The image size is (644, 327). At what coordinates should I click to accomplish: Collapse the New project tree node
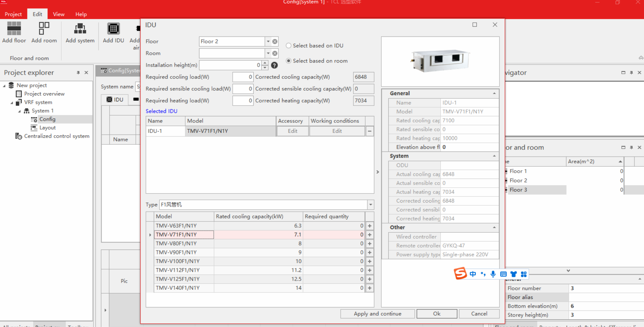point(4,86)
